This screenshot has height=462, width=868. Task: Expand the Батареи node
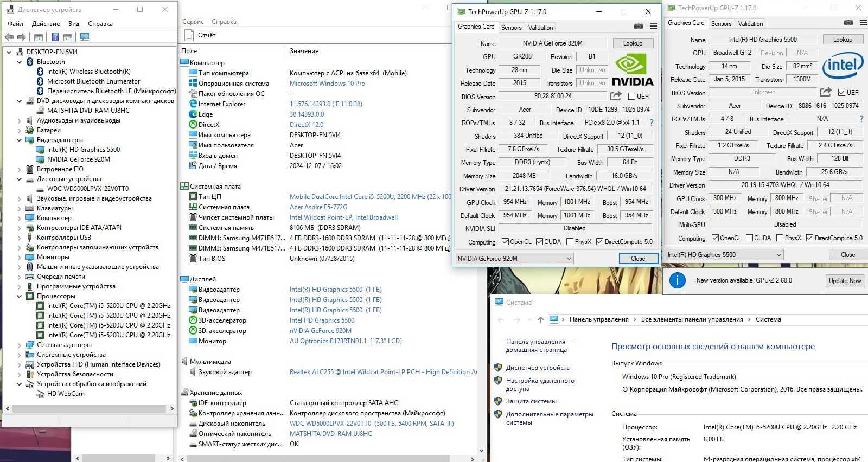tap(19, 130)
